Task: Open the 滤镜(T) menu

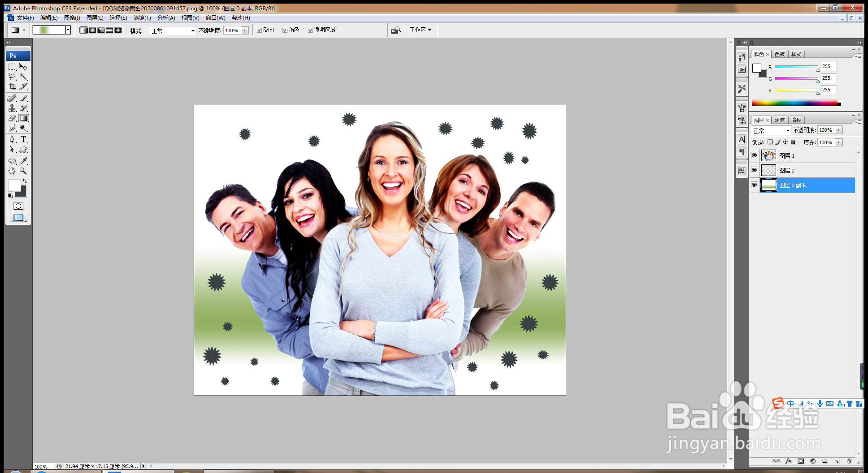Action: pyautogui.click(x=142, y=18)
